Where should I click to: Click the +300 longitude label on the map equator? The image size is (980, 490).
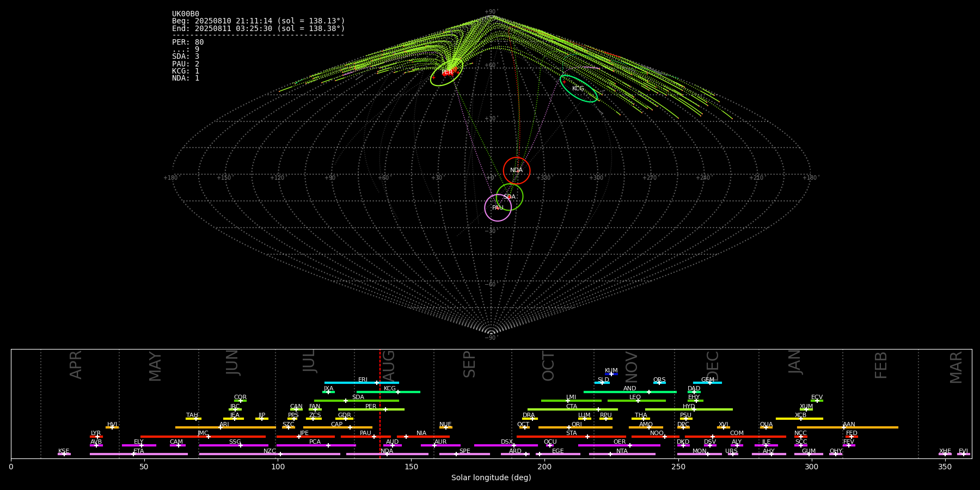click(x=597, y=177)
